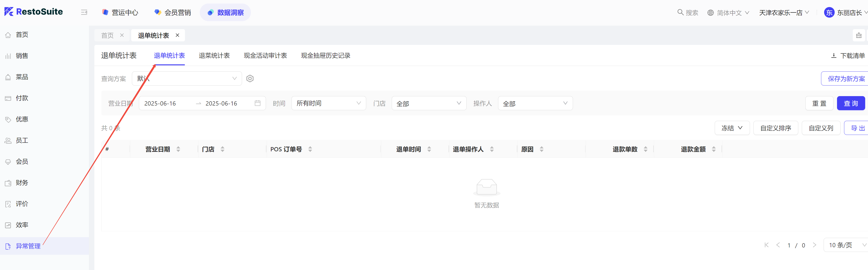
Task: Switch to 退菜统计表 tab
Action: pos(214,56)
